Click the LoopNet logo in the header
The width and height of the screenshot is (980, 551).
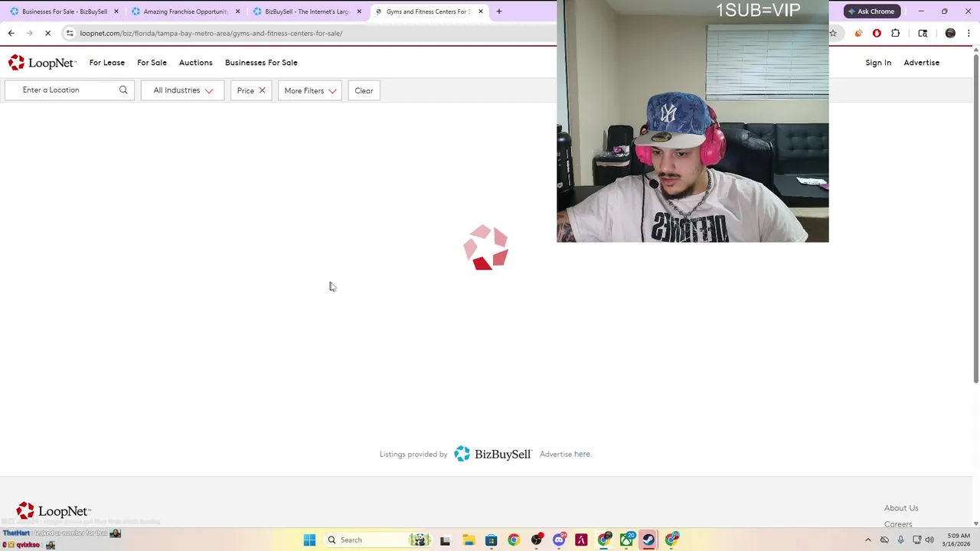(42, 63)
